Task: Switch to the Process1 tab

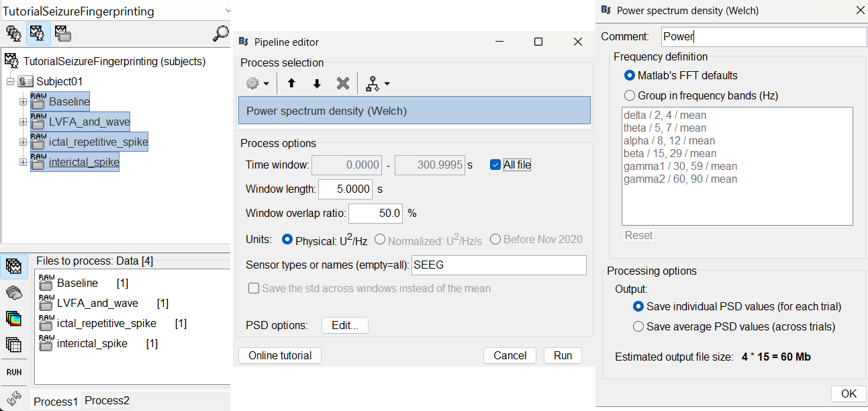Action: point(56,402)
